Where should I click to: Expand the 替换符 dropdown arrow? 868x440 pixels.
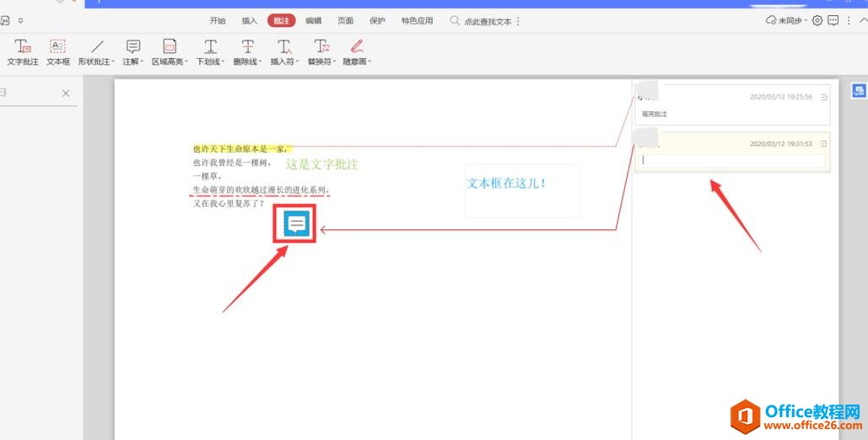(x=334, y=62)
